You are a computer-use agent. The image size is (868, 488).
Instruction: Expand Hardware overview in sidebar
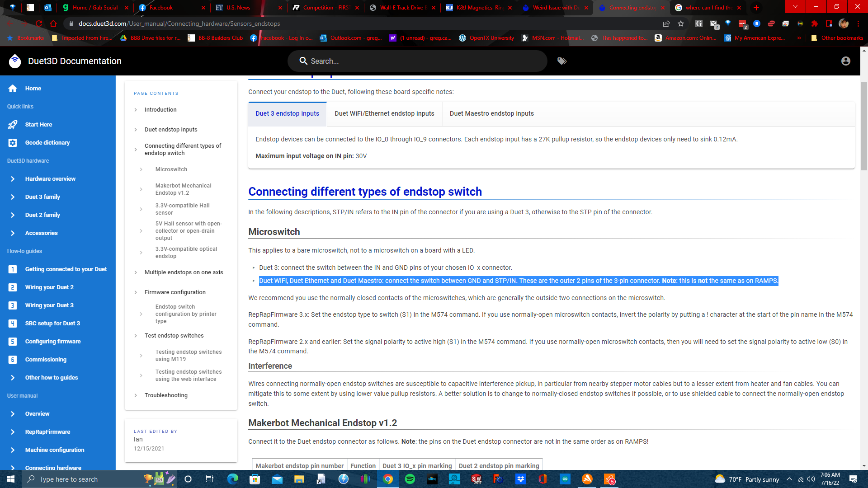point(13,179)
